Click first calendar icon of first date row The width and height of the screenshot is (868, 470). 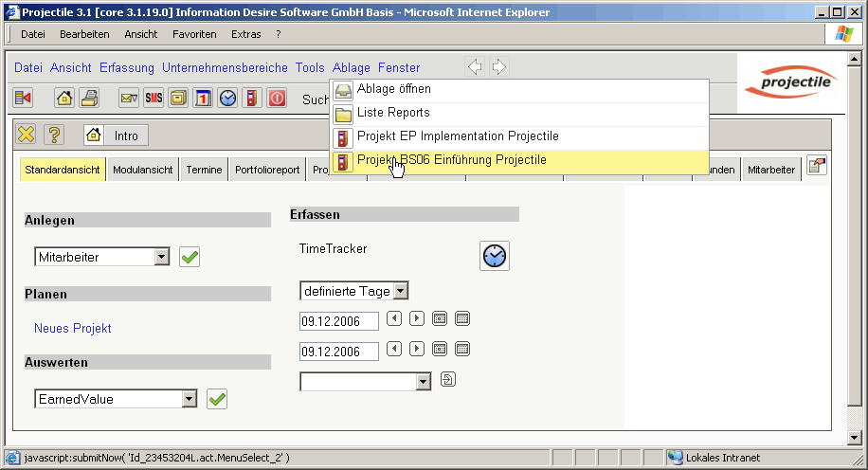[440, 318]
